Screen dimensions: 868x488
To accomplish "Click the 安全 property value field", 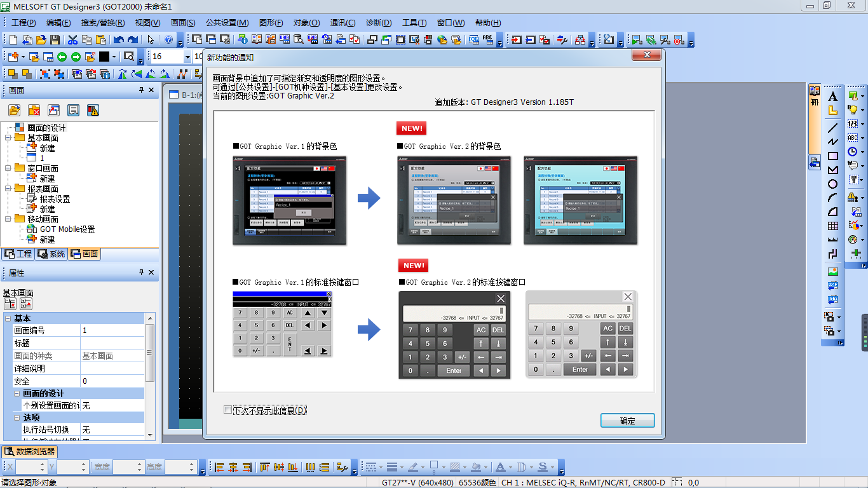I will [112, 381].
